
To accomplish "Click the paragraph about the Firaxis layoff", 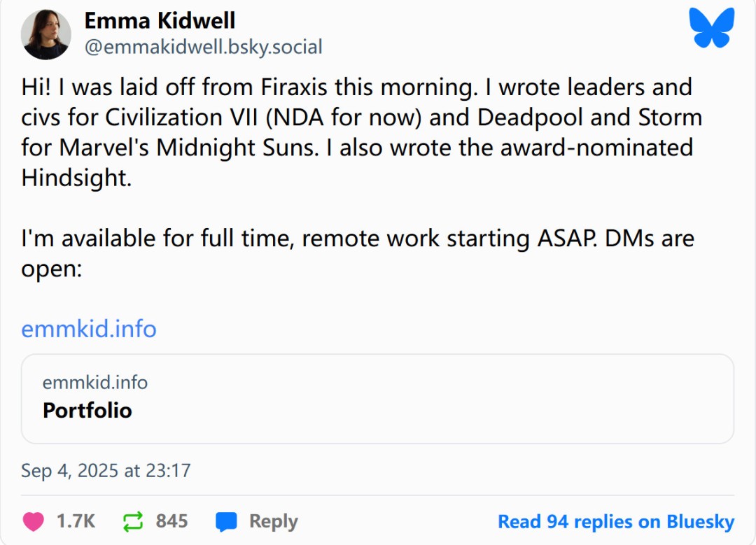I will coord(357,132).
